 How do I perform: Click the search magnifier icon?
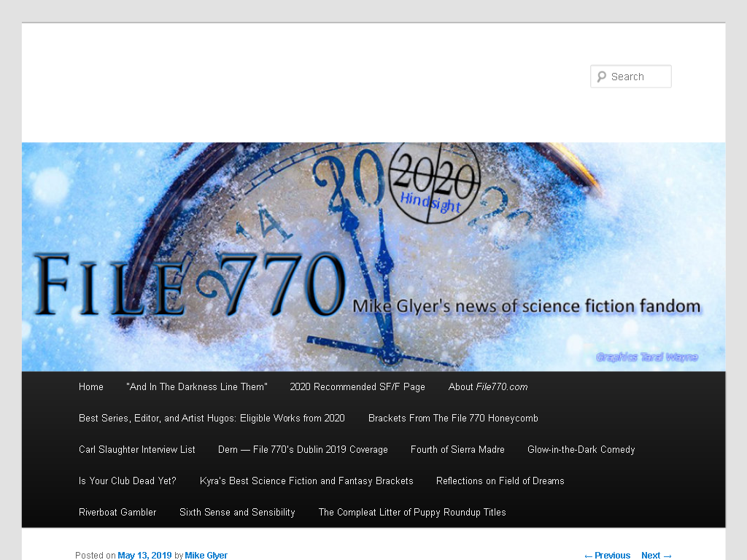[601, 77]
